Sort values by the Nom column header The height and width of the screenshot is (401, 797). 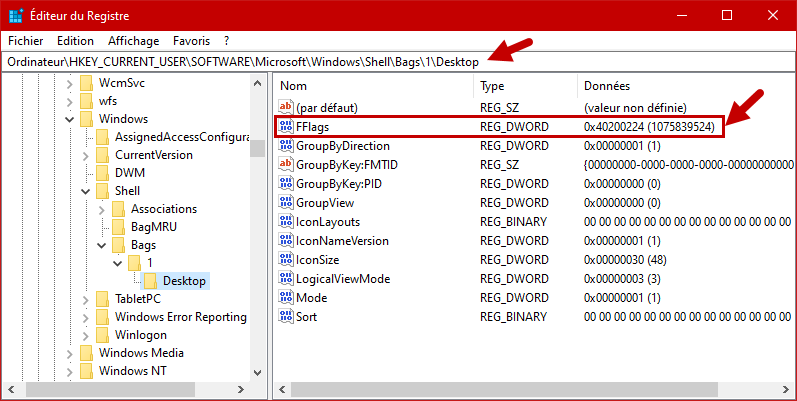point(374,86)
